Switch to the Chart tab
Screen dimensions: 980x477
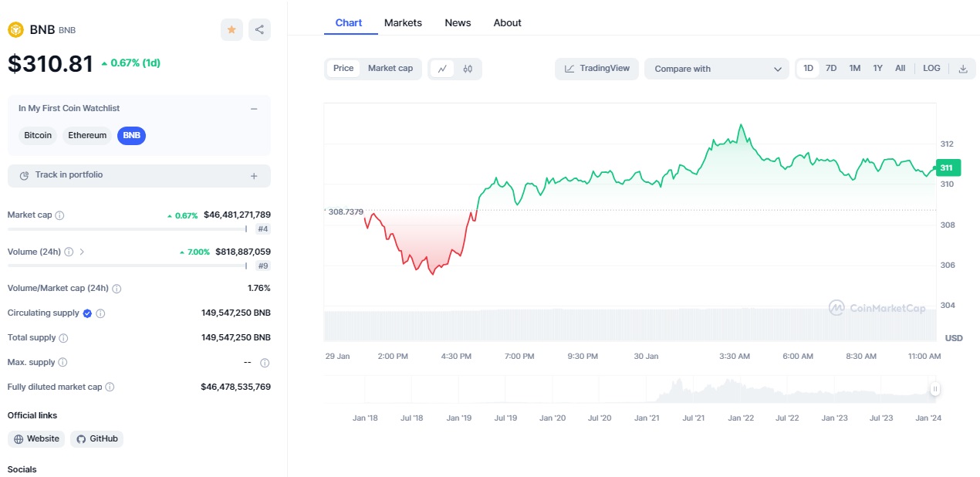tap(349, 23)
